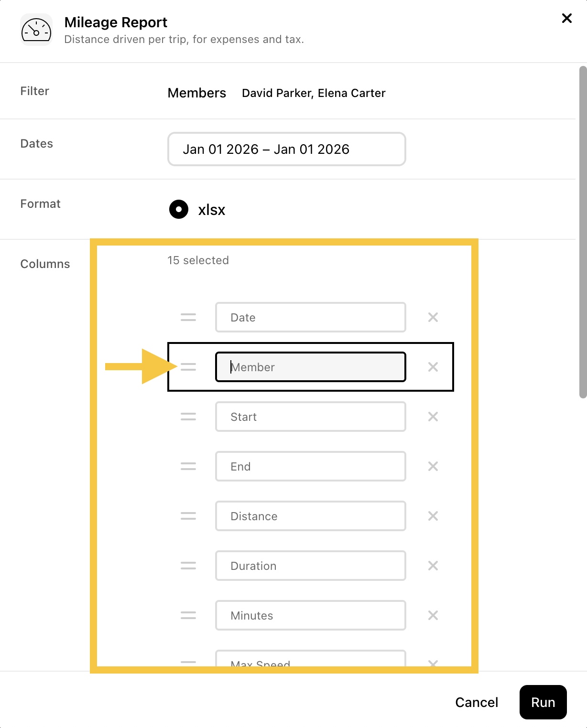Open the date range picker
The image size is (587, 728).
coord(287,149)
